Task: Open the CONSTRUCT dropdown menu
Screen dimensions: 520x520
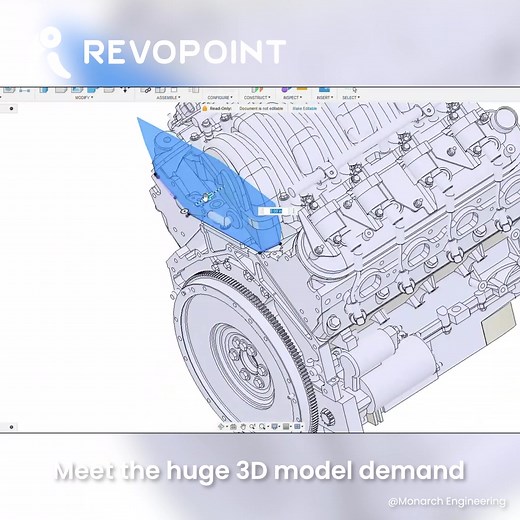Action: (x=257, y=98)
